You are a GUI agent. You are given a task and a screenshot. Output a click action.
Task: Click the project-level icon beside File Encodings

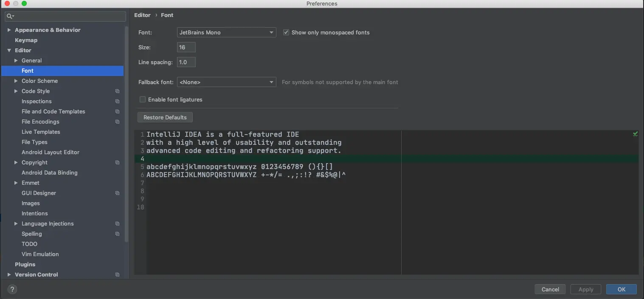pyautogui.click(x=118, y=122)
